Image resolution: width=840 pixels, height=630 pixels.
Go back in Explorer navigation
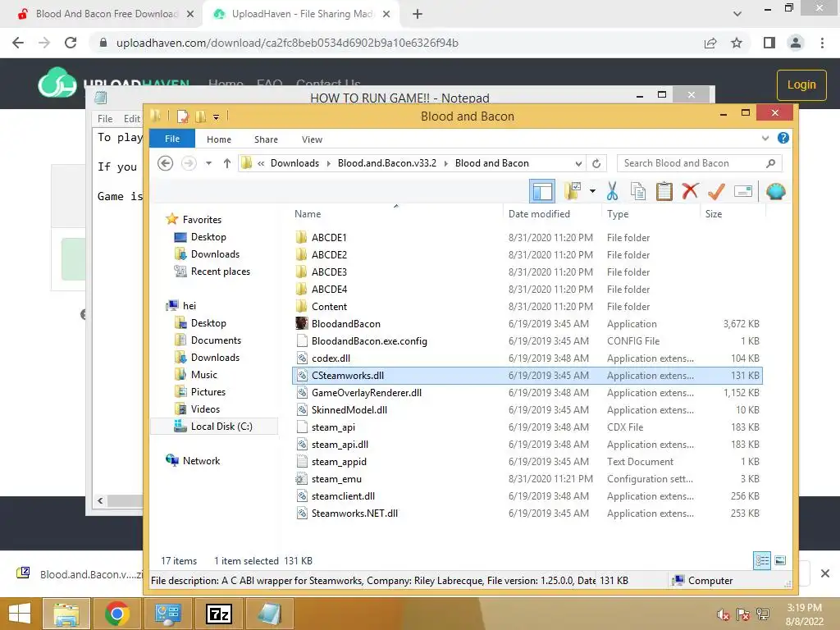pyautogui.click(x=165, y=163)
